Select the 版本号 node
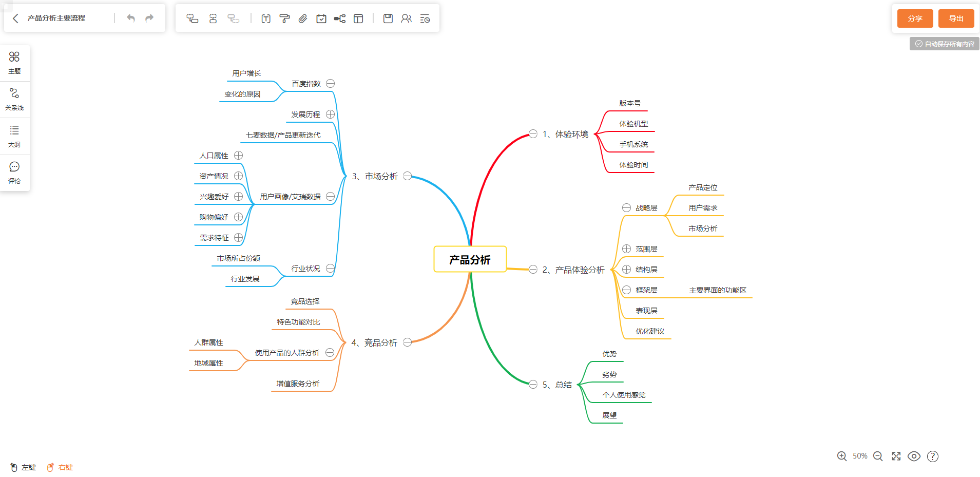 point(630,103)
